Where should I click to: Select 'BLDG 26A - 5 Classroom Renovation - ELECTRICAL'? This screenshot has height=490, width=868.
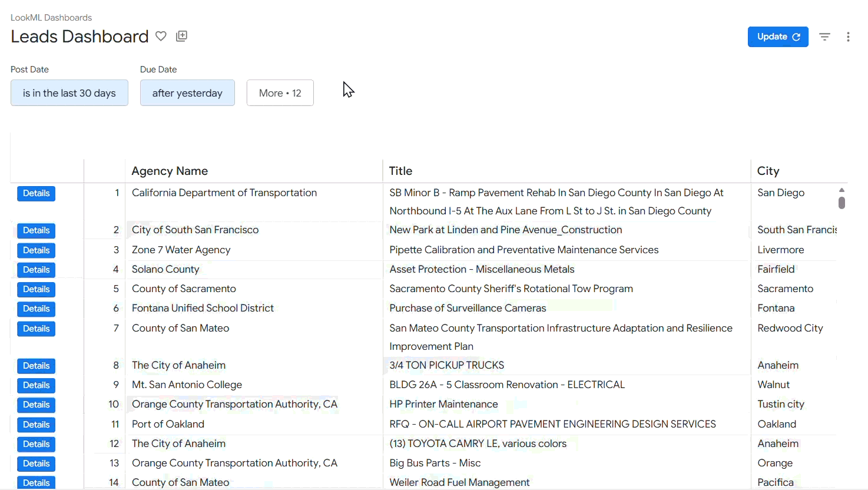[507, 385]
